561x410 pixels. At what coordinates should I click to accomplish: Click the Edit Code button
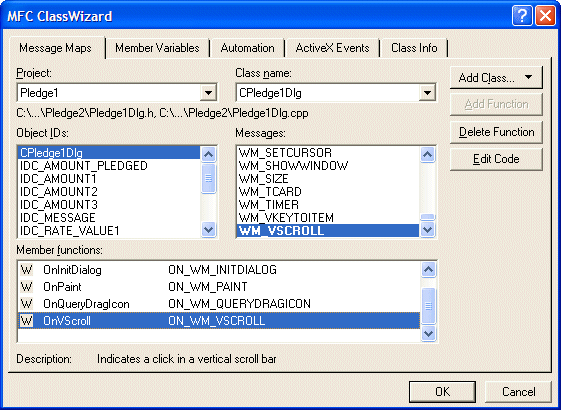(x=496, y=159)
